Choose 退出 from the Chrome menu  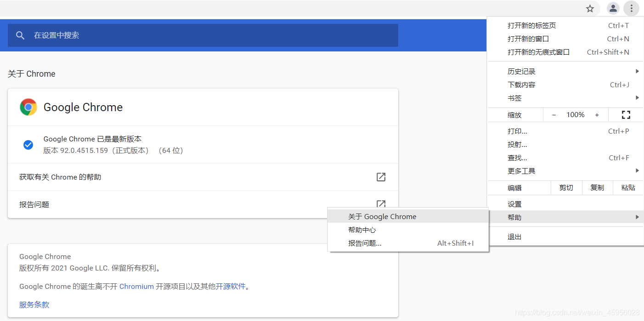[x=565, y=237]
